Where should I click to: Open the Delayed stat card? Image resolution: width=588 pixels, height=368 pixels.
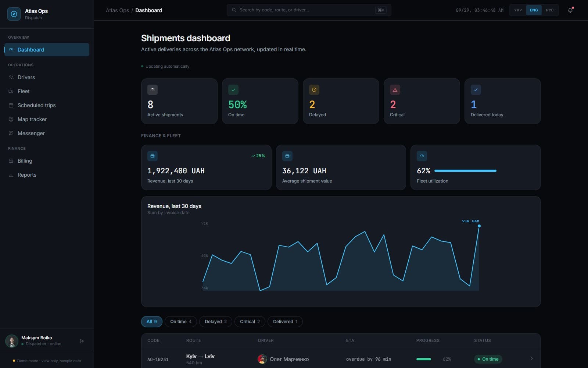click(x=341, y=101)
